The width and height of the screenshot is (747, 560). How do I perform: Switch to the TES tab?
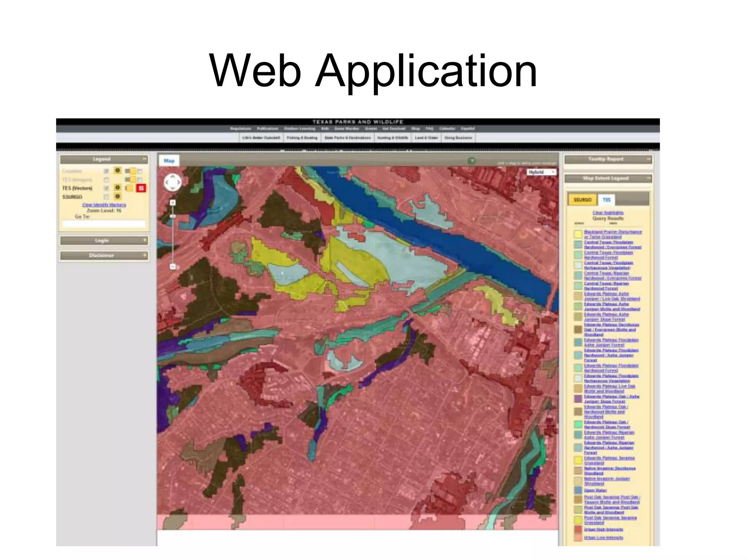tap(606, 200)
